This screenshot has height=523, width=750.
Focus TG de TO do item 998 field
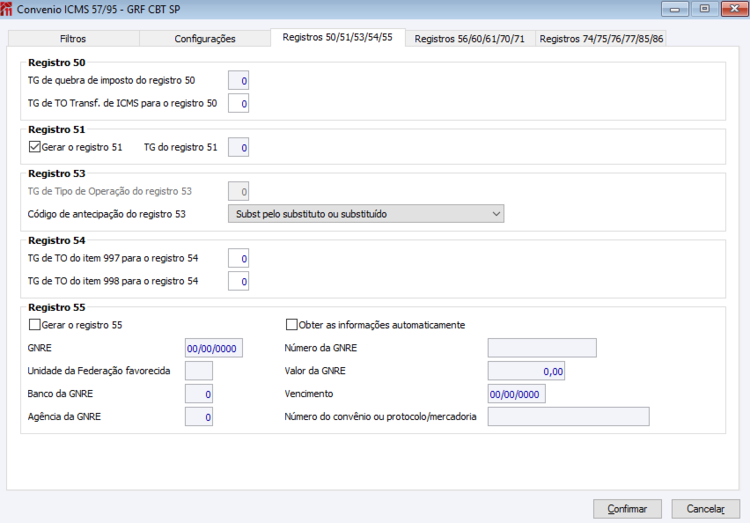tap(238, 281)
